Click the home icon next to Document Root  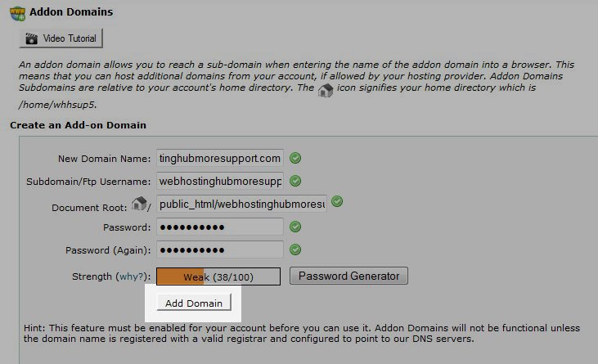coord(138,203)
